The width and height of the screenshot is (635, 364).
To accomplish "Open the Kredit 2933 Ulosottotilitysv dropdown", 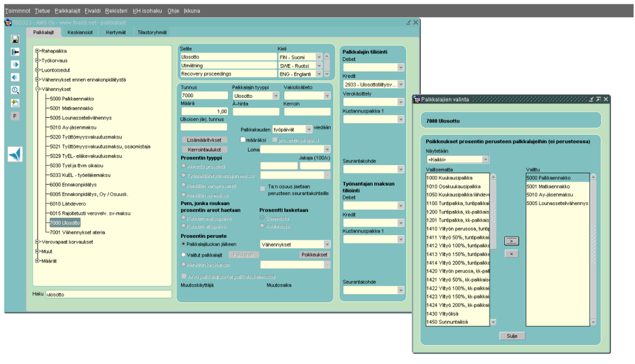I will (x=400, y=84).
